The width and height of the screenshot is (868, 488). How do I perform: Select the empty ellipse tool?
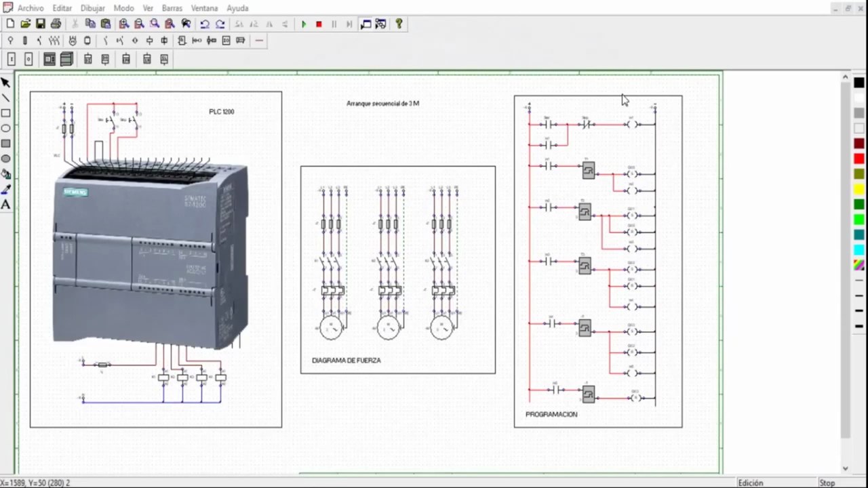pos(5,128)
